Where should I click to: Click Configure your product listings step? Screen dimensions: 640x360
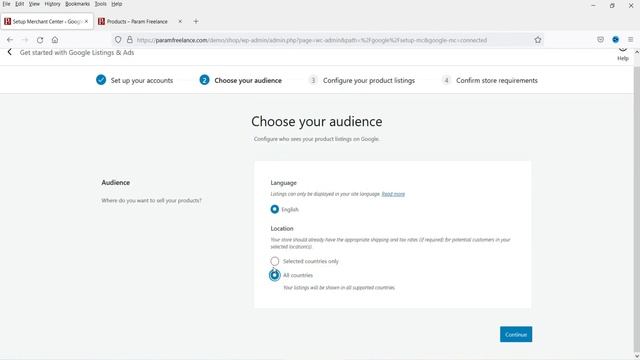coord(369,80)
